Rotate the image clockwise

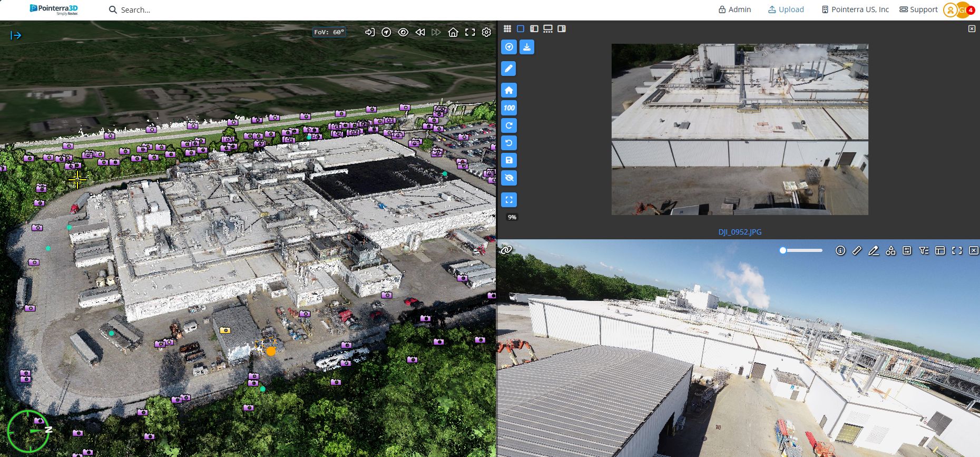tap(509, 125)
